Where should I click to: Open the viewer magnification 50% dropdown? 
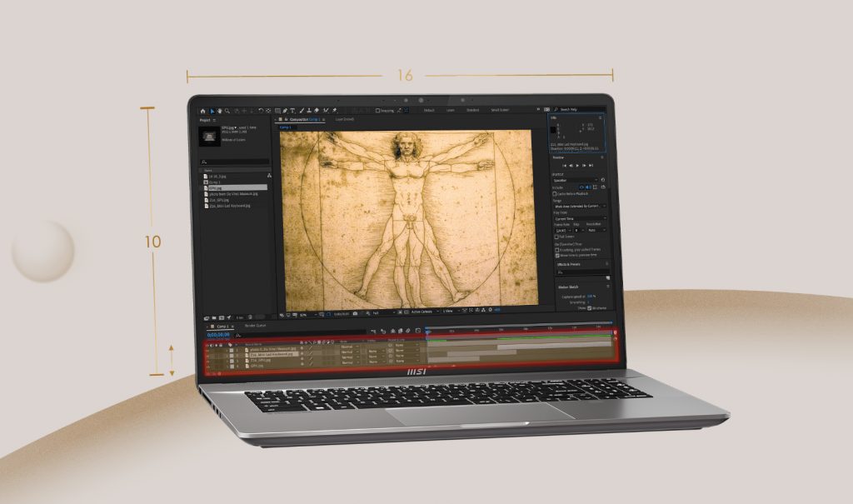(x=308, y=315)
